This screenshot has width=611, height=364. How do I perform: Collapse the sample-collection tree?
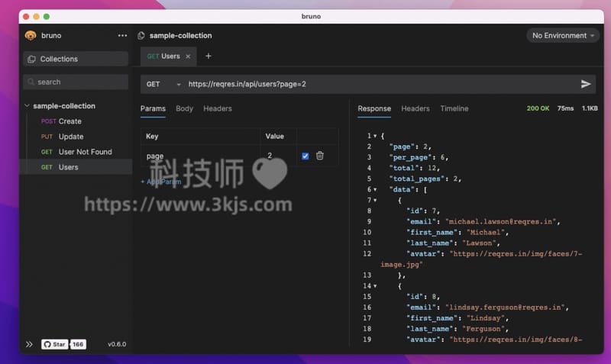[x=27, y=105]
